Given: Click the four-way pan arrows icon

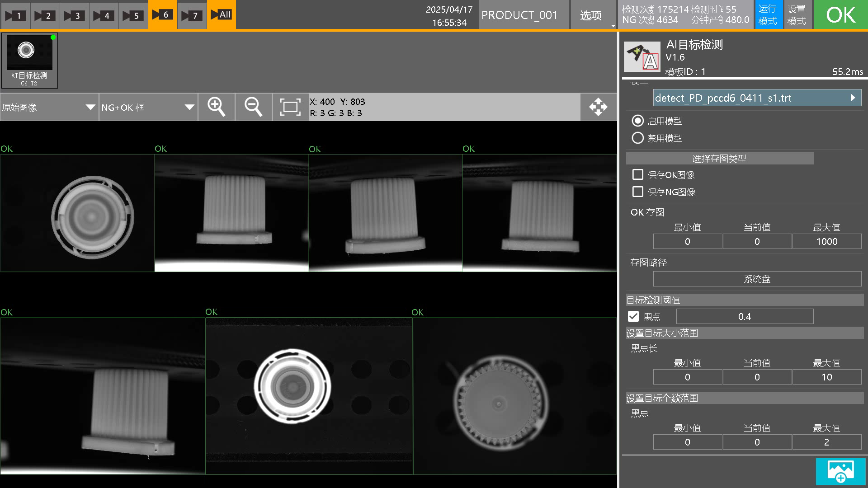Looking at the screenshot, I should pos(598,107).
